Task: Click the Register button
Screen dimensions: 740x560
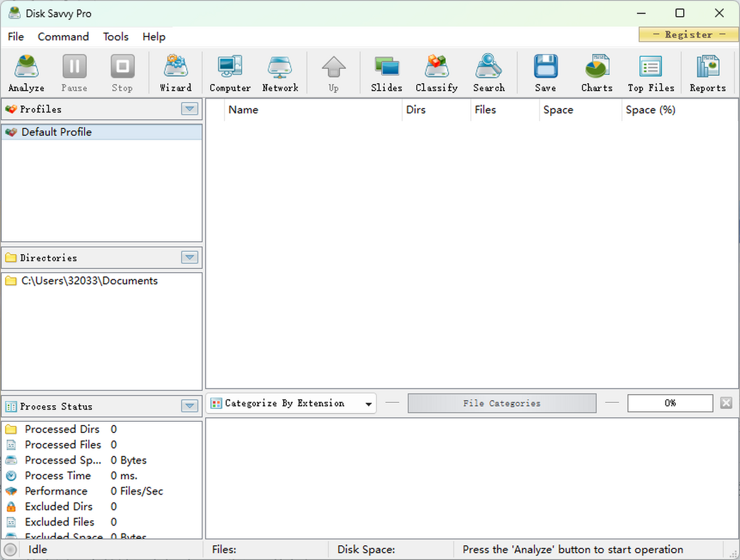Action: [688, 35]
